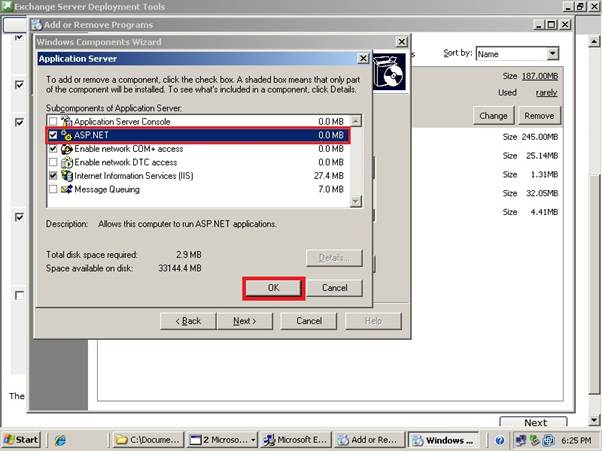Cancel the Application Server dialog
The width and height of the screenshot is (602, 451).
click(x=334, y=288)
